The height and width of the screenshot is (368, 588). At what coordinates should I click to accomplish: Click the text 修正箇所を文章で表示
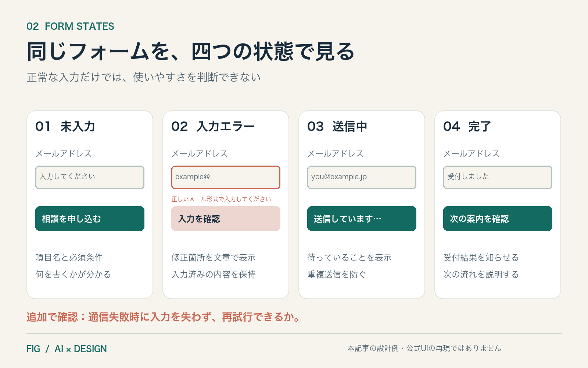pyautogui.click(x=214, y=258)
